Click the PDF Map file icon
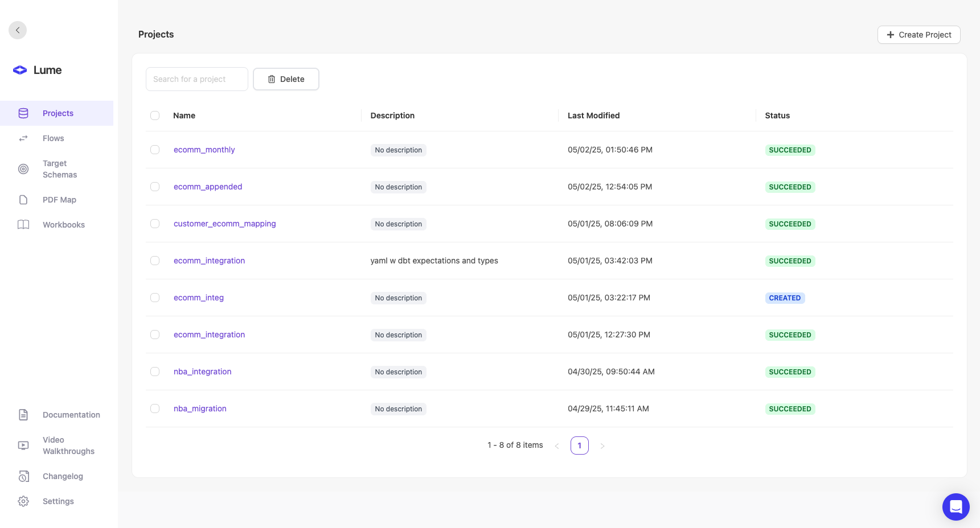Screen dimensions: 980x528 pos(23,200)
